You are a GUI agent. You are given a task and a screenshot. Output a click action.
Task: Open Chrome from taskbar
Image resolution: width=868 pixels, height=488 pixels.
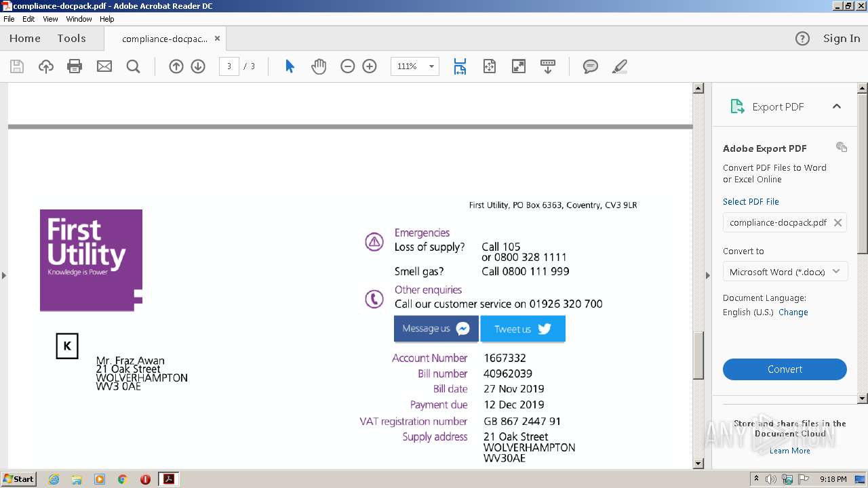(122, 479)
